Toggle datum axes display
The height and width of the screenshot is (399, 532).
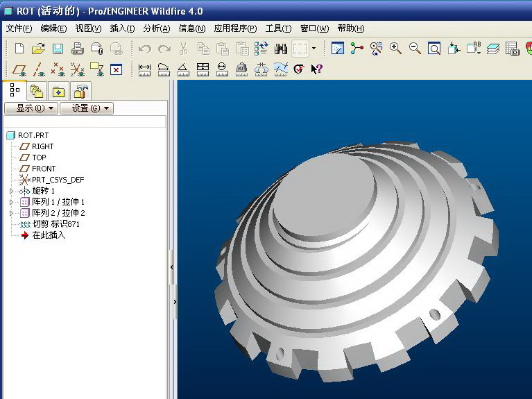[39, 69]
